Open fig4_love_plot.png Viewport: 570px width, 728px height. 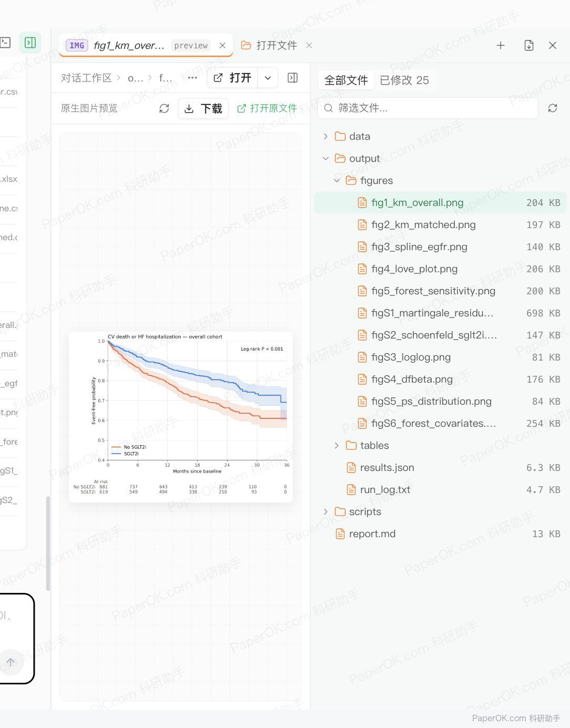click(x=440, y=269)
